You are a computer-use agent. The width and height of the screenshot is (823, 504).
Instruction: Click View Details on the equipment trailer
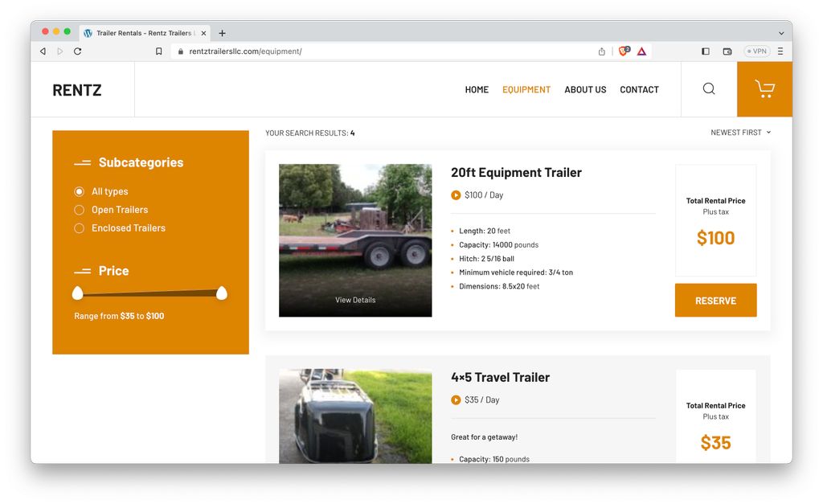click(355, 301)
